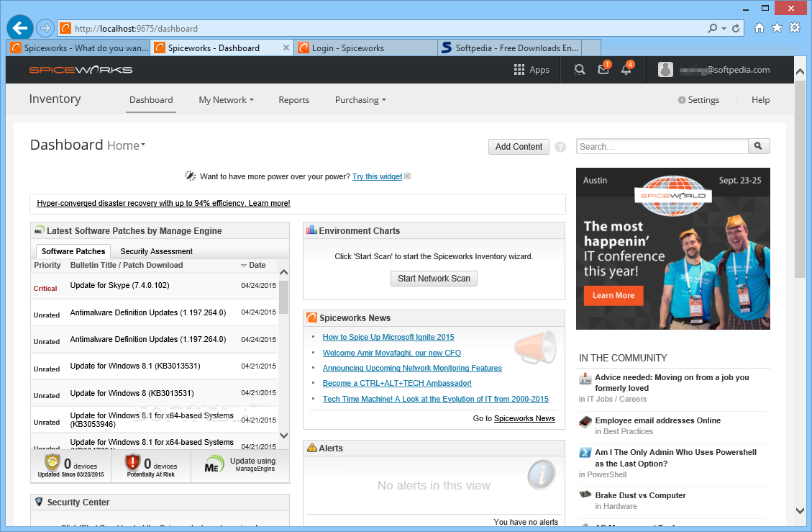
Task: Click the yellow shield Updated devices icon
Action: [x=52, y=461]
